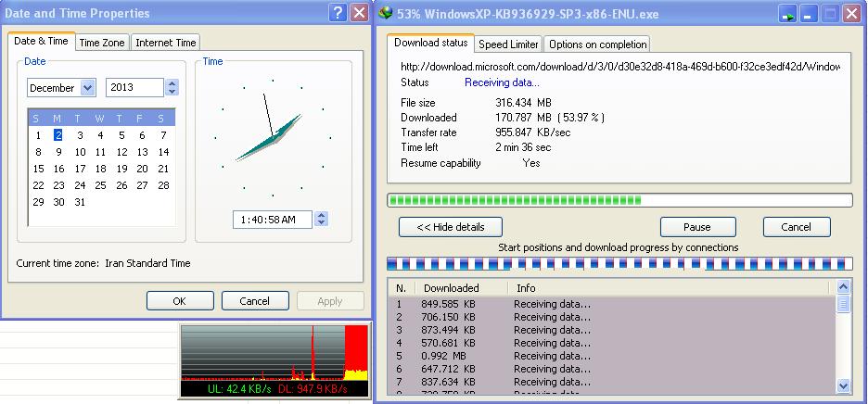
Task: Click the N. column header
Action: tap(402, 288)
